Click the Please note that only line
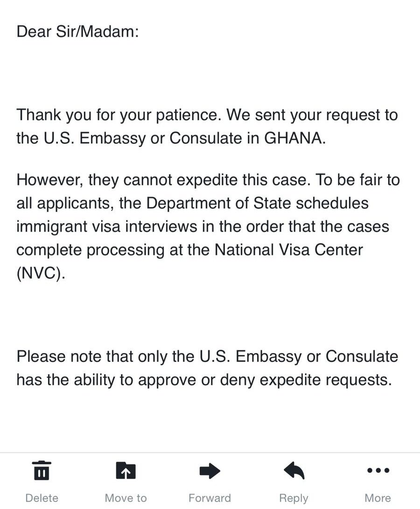 pos(207,356)
